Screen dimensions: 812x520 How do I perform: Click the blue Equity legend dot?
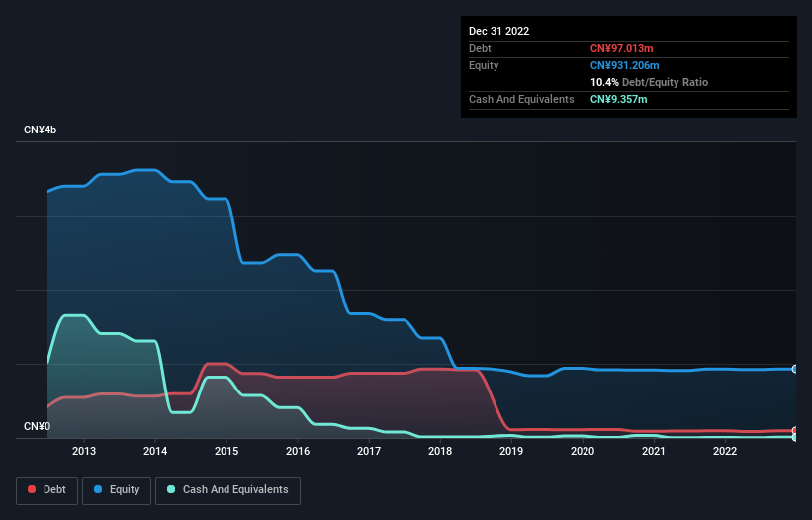coord(98,489)
